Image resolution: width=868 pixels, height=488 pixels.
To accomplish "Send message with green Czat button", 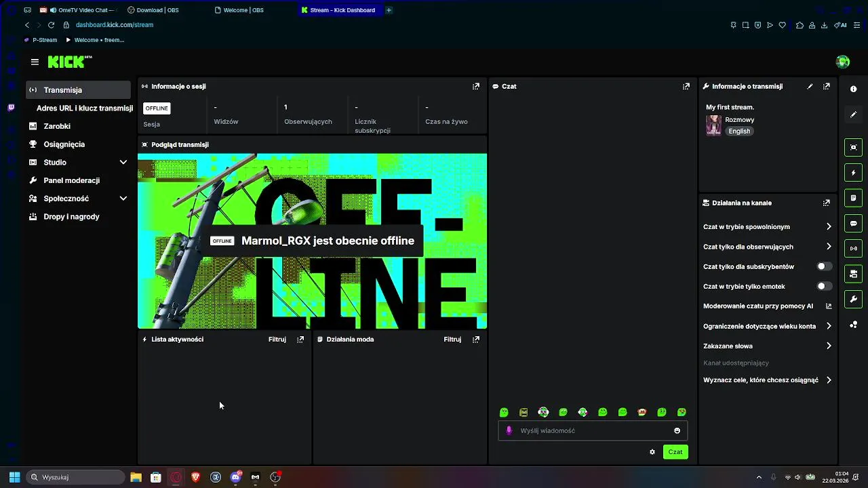I will (675, 452).
